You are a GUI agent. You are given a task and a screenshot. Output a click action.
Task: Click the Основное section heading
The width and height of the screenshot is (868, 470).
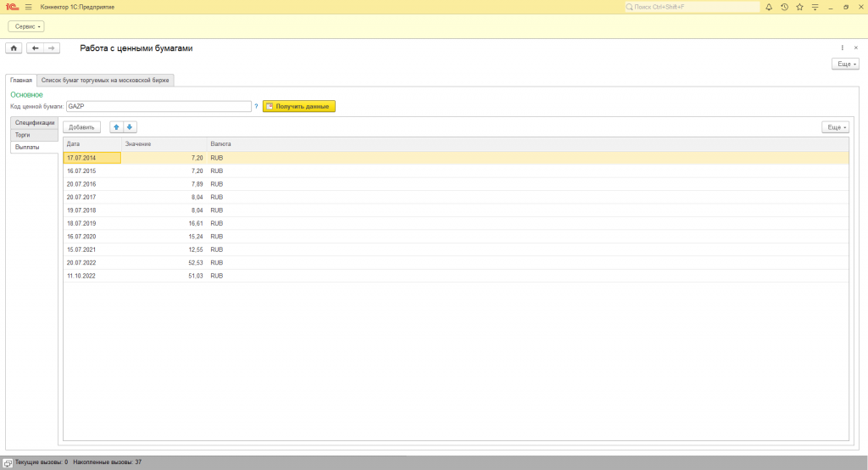[26, 95]
